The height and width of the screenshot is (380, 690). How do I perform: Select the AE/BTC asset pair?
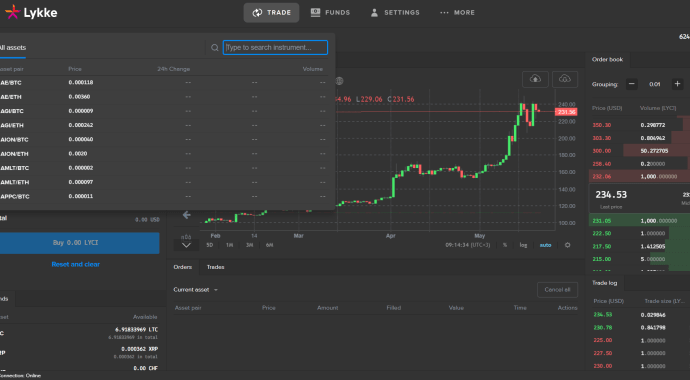pos(164,83)
